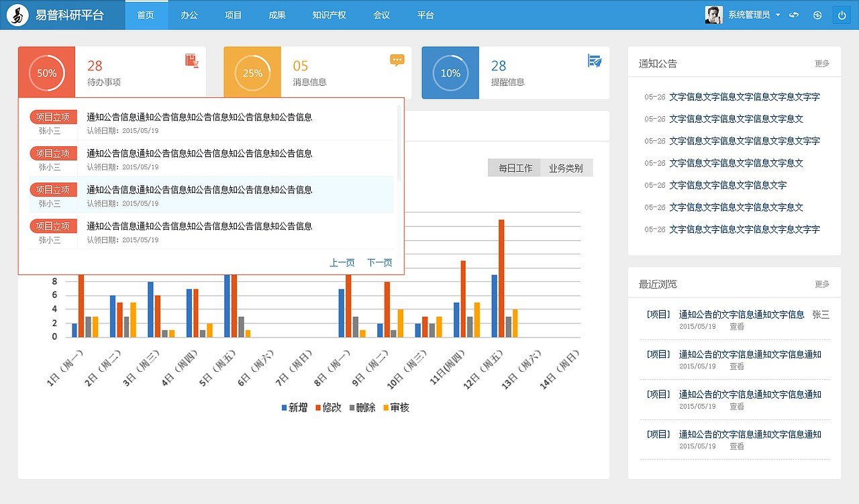The image size is (859, 504).
Task: Click the double-arrow switch icon in header
Action: (x=794, y=15)
